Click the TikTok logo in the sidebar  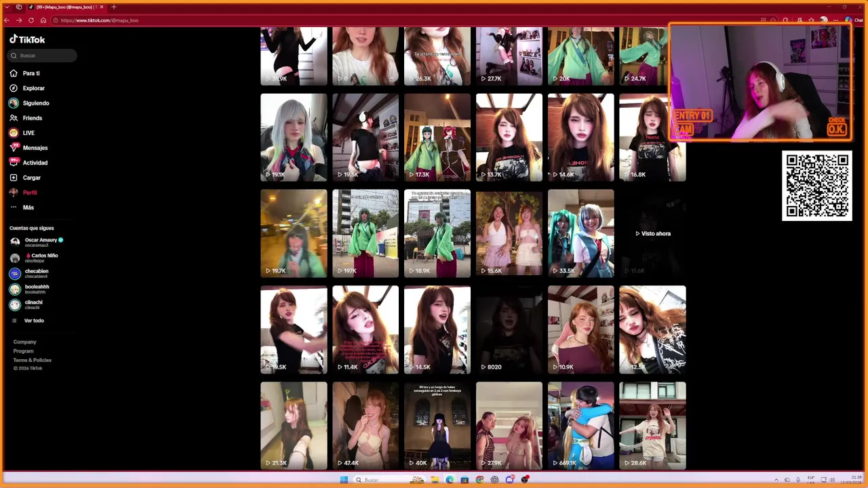click(x=27, y=39)
